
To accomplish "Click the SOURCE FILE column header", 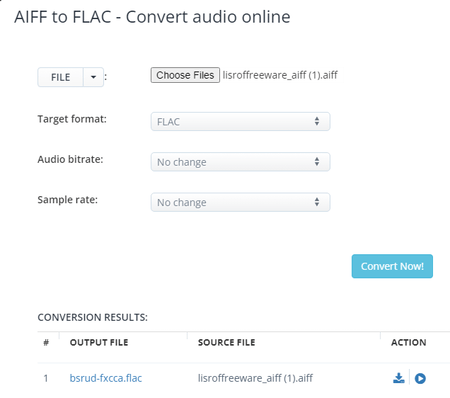I will point(227,342).
